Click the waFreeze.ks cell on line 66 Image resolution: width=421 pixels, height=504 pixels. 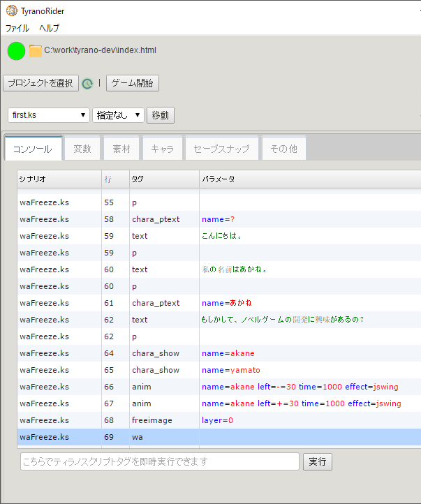(x=59, y=387)
